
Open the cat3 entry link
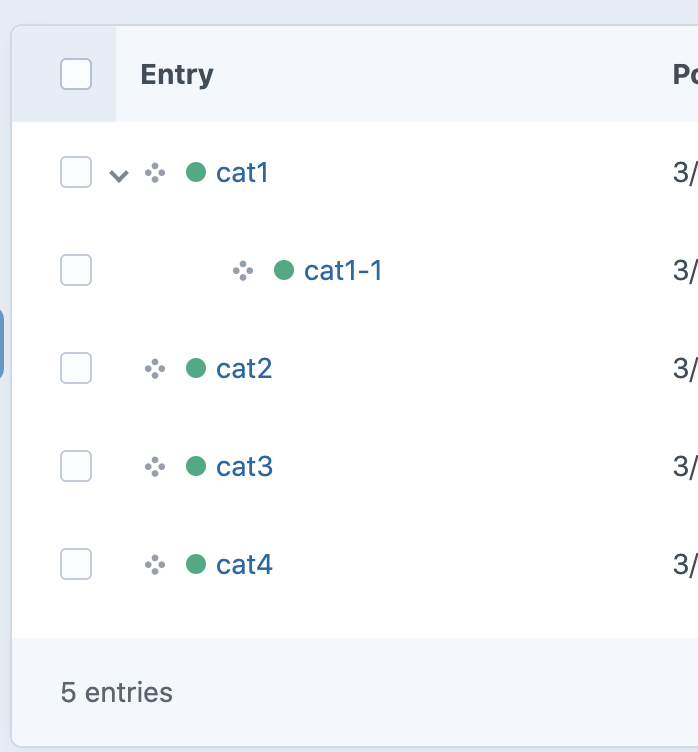tap(244, 467)
